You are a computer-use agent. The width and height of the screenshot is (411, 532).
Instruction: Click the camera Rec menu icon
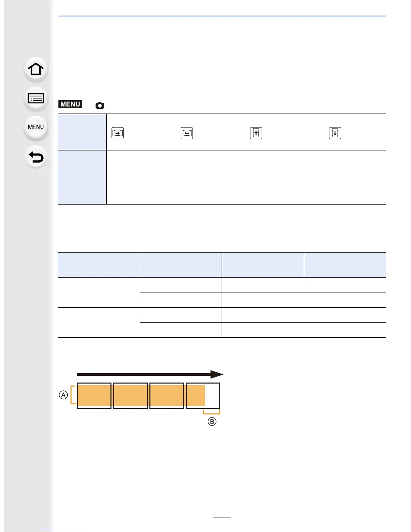100,105
